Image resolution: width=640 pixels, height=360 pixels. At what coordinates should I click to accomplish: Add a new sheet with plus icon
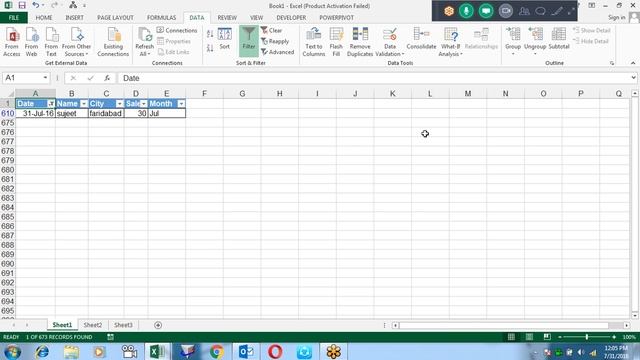(x=158, y=325)
